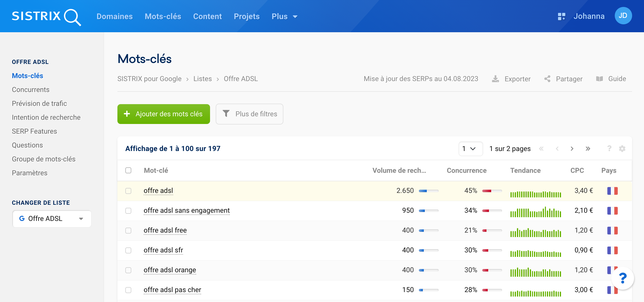Click the Partager share icon
644x302 pixels.
click(547, 79)
